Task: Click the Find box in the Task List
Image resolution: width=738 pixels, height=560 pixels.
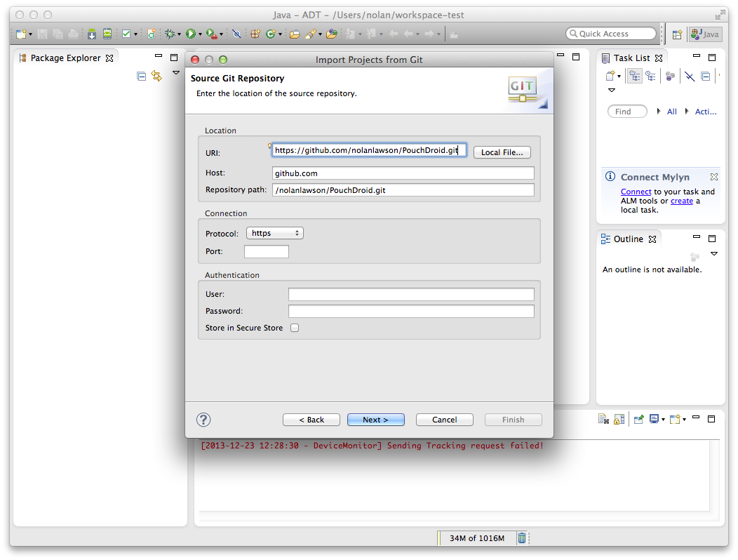Action: click(x=627, y=112)
